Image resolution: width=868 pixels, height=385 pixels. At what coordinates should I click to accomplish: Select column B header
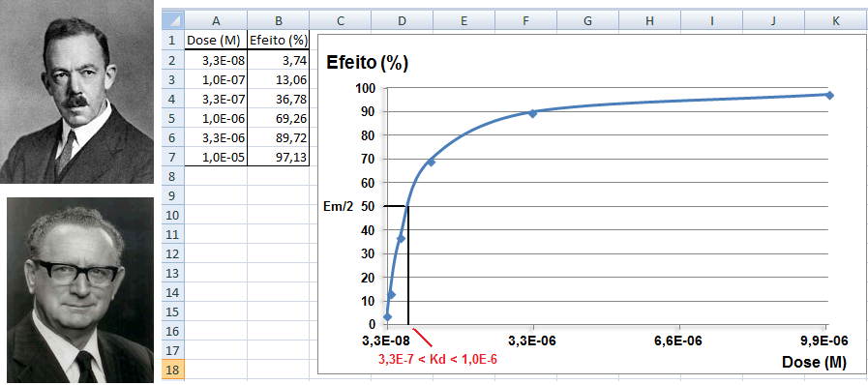[x=279, y=20]
